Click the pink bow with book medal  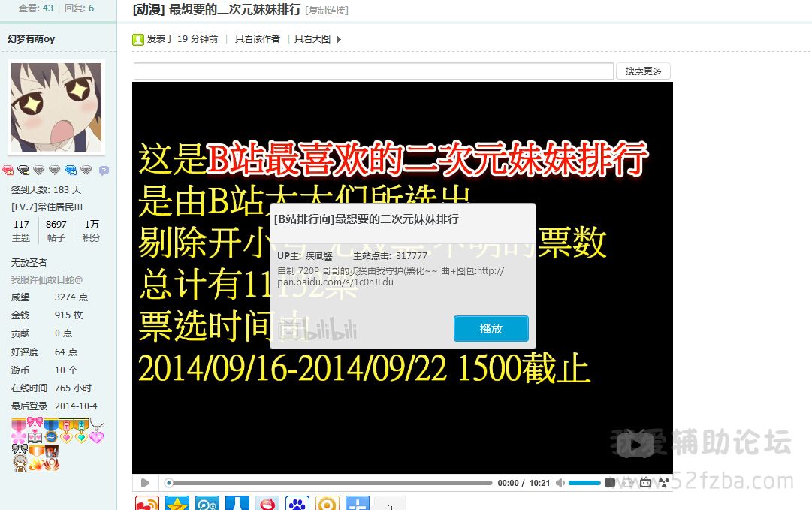click(x=35, y=430)
